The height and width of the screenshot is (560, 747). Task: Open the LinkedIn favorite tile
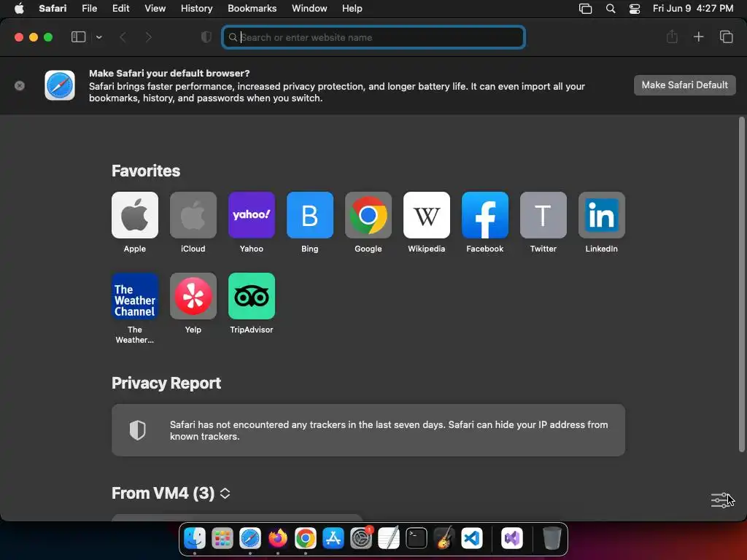pyautogui.click(x=602, y=215)
